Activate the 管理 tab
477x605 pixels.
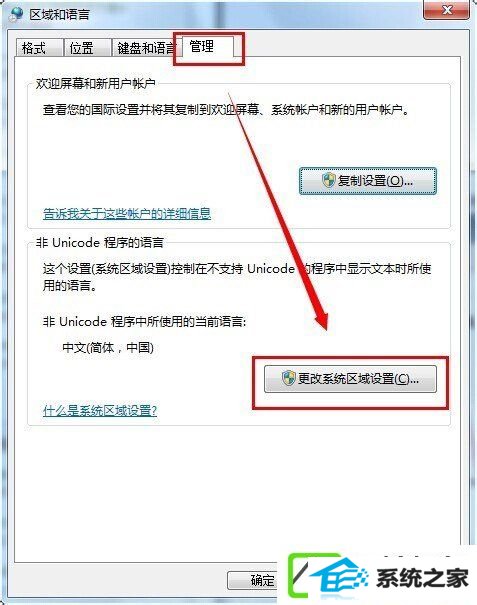[207, 47]
